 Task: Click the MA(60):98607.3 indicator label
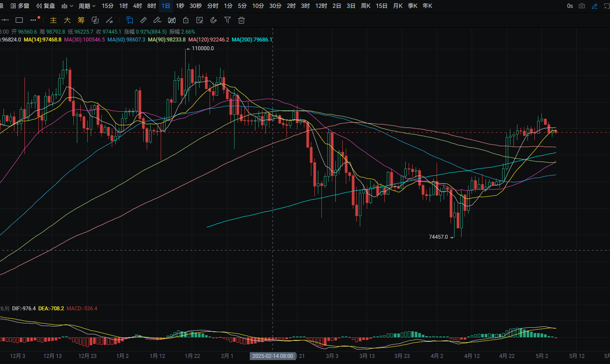pyautogui.click(x=126, y=39)
